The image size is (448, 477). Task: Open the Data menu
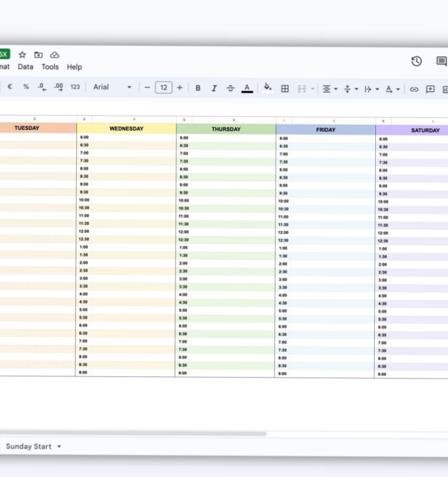26,67
